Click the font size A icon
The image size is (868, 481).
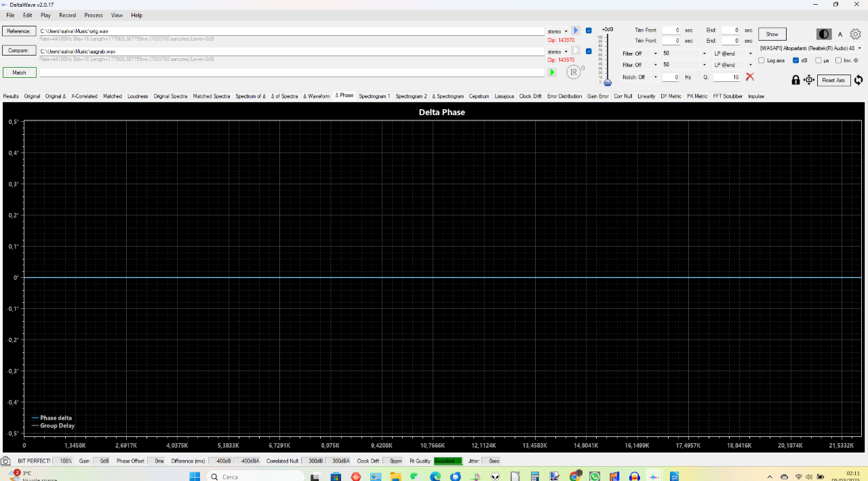(840, 34)
